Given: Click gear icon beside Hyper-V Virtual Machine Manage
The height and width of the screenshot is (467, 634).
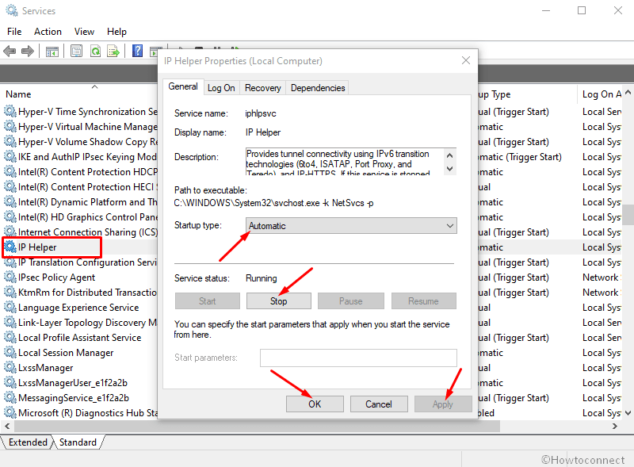Looking at the screenshot, I should [x=10, y=127].
